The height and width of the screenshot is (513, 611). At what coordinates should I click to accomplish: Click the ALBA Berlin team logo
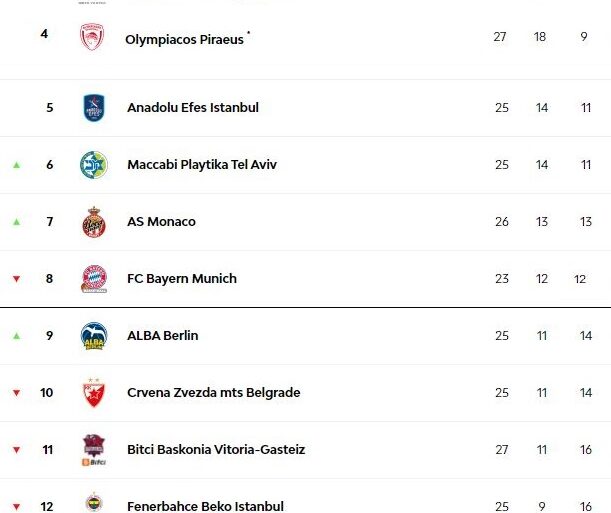94,336
